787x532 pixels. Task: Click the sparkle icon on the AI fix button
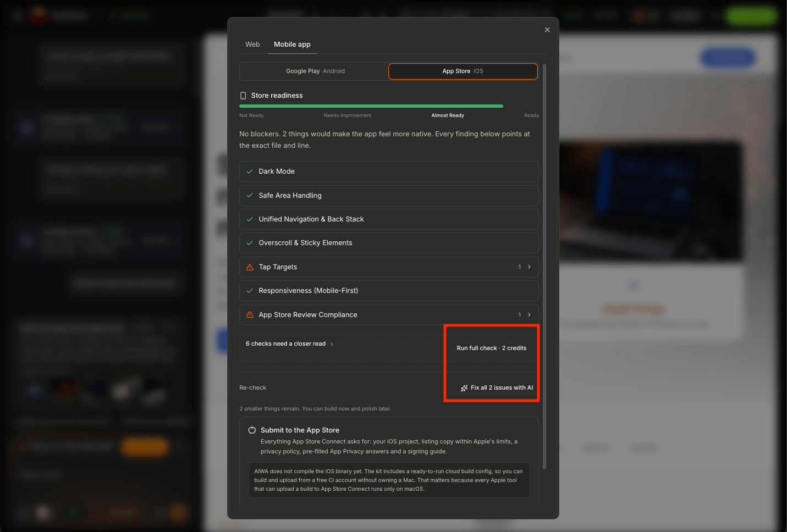tap(464, 388)
